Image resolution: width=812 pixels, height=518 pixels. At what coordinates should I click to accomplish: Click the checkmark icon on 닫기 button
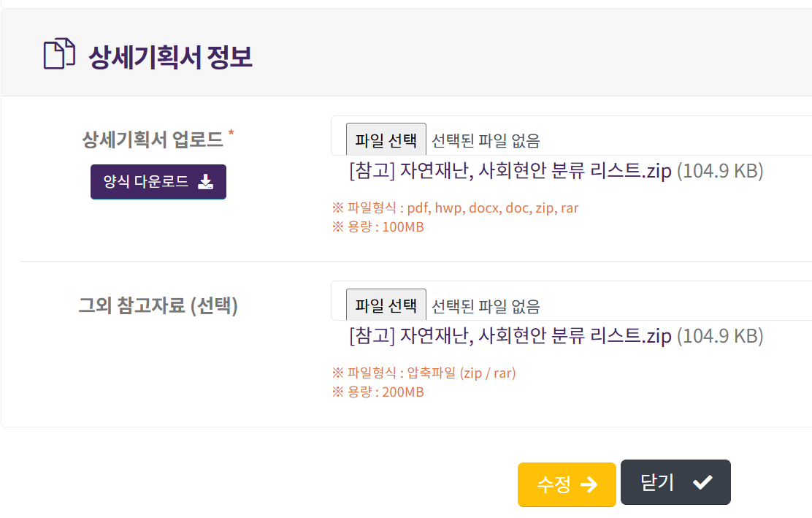click(x=702, y=482)
